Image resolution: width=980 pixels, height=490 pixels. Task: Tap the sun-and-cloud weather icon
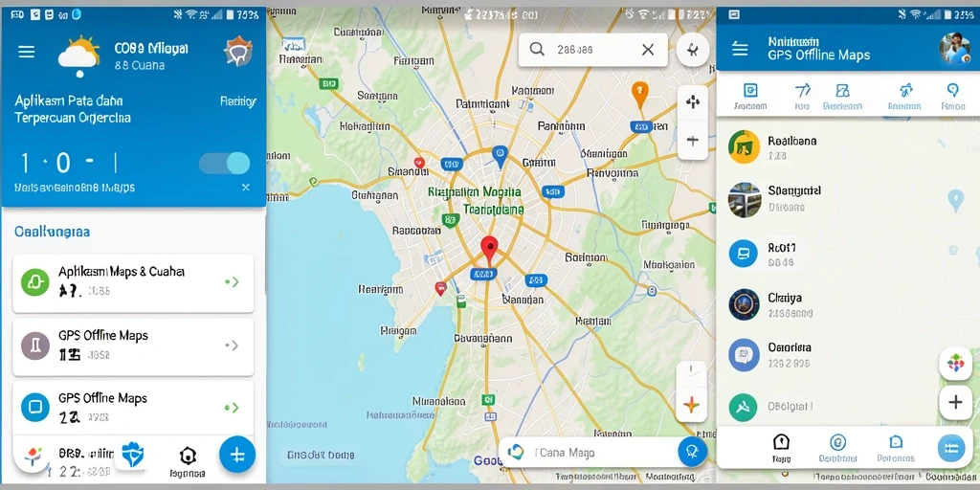click(x=79, y=55)
